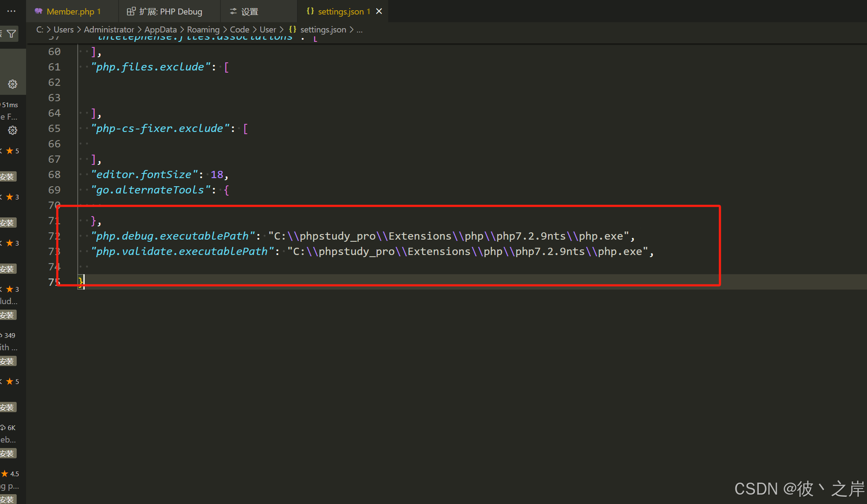The height and width of the screenshot is (504, 867).
Task: Click the gear icon below the 51ms label
Action: click(x=12, y=130)
